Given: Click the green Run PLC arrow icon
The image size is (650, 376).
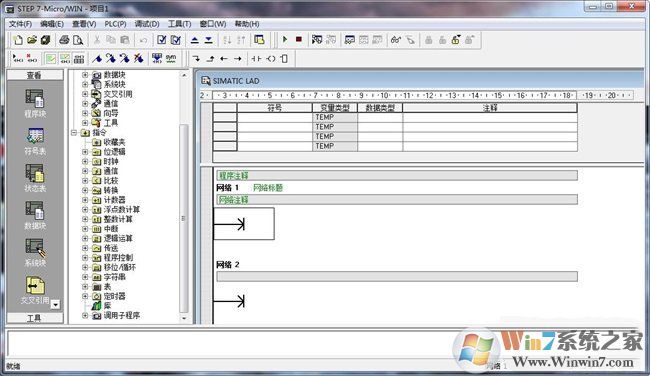Looking at the screenshot, I should click(x=285, y=39).
